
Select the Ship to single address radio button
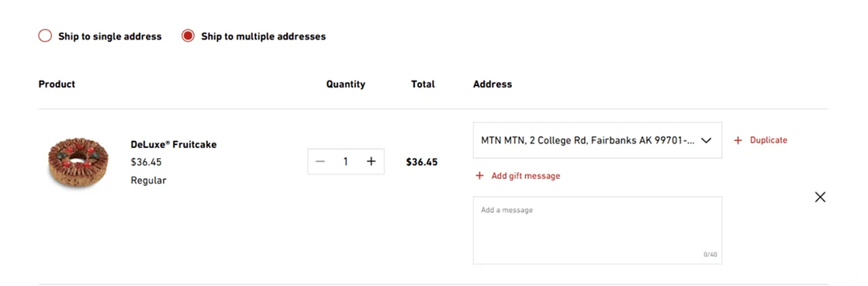click(x=45, y=36)
